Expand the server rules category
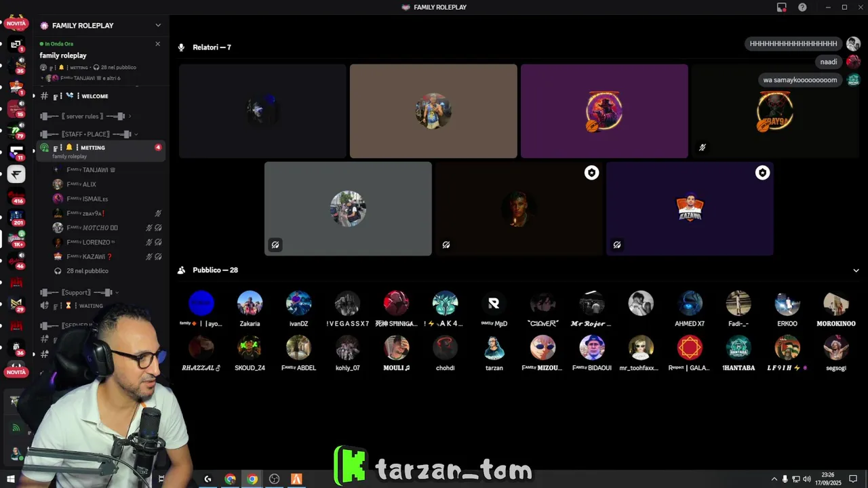This screenshot has width=868, height=488. pos(85,116)
